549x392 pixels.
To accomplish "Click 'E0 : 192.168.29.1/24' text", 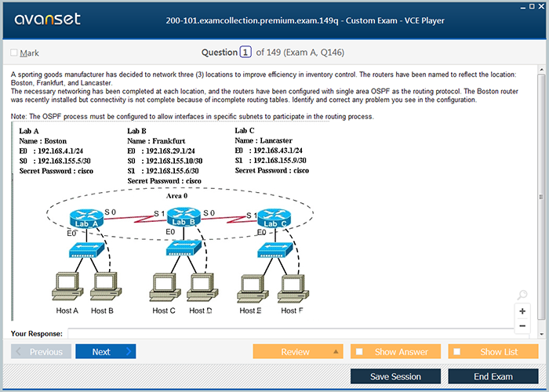I will (161, 151).
